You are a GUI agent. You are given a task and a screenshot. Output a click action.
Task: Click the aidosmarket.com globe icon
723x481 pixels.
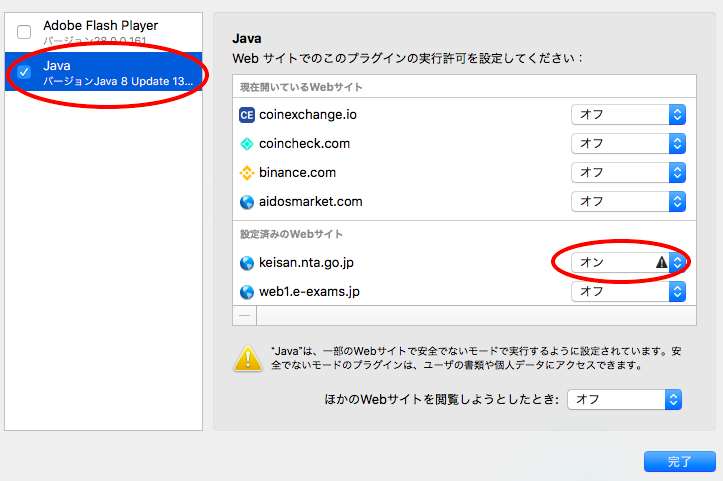click(247, 202)
